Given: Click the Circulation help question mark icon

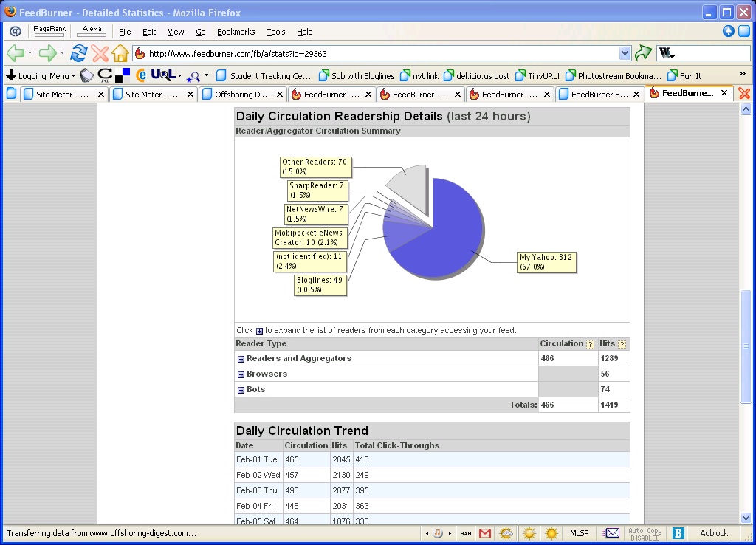Looking at the screenshot, I should click(x=590, y=344).
